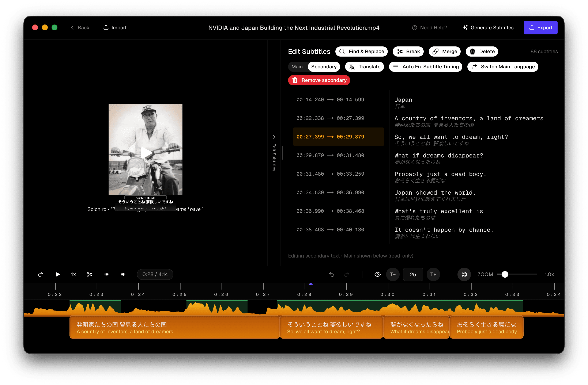Delete the selected subtitle
This screenshot has height=385, width=588.
coord(482,51)
